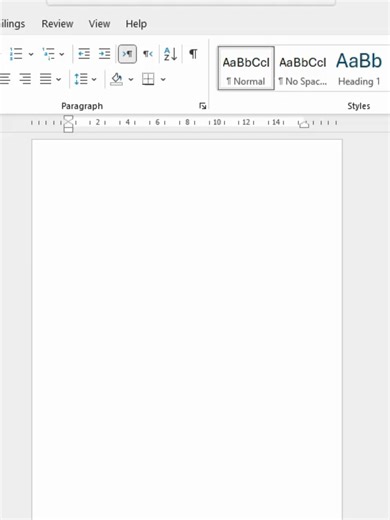The width and height of the screenshot is (390, 520).
Task: Expand the numbering library dropdown arrow
Action: (31, 54)
